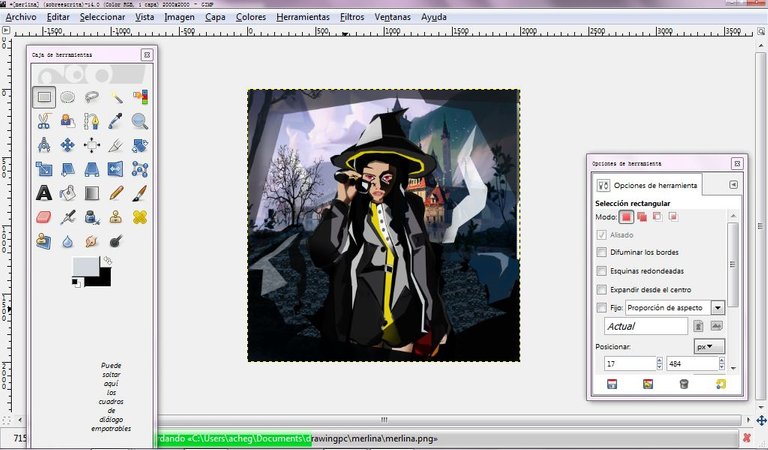The height and width of the screenshot is (450, 768).
Task: Open the px units dropdown
Action: (709, 346)
